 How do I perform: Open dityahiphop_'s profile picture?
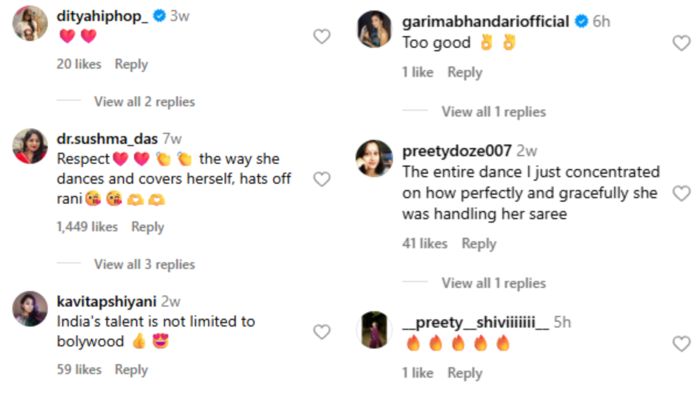[30, 23]
